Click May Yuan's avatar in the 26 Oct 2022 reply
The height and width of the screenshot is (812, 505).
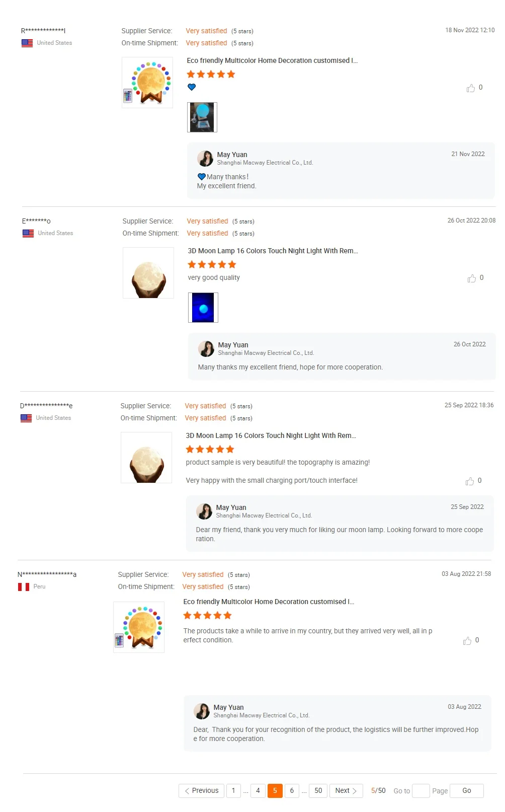point(206,349)
